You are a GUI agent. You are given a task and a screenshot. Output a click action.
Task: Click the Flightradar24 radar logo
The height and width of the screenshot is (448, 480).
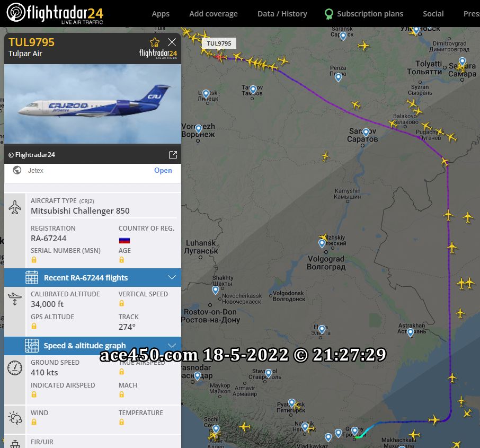click(16, 12)
